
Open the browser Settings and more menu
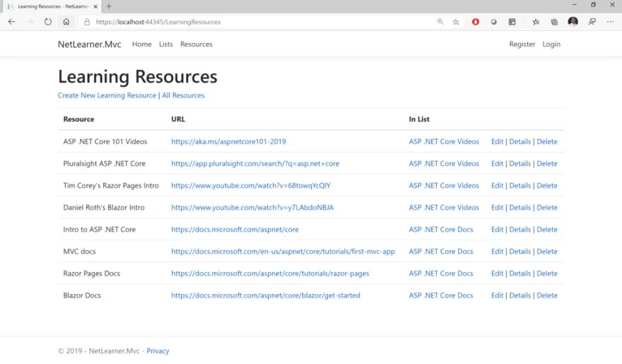click(610, 22)
